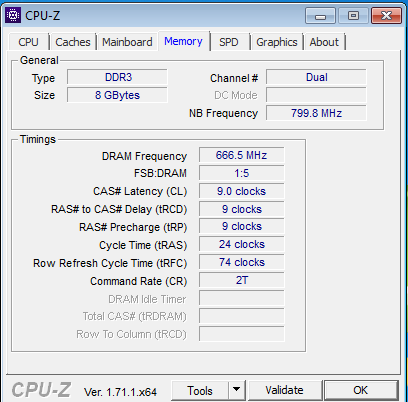This screenshot has width=408, height=402.
Task: Click the 8 GBytes size field
Action: 117,95
